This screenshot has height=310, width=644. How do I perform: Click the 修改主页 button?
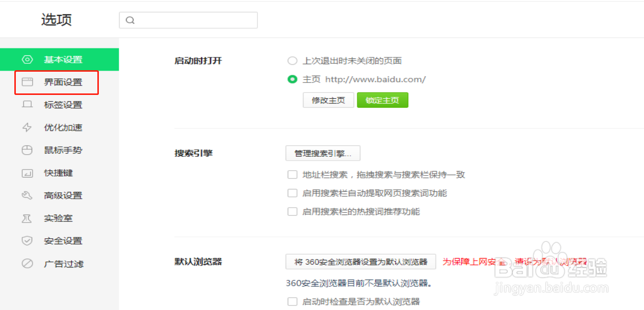click(x=329, y=100)
